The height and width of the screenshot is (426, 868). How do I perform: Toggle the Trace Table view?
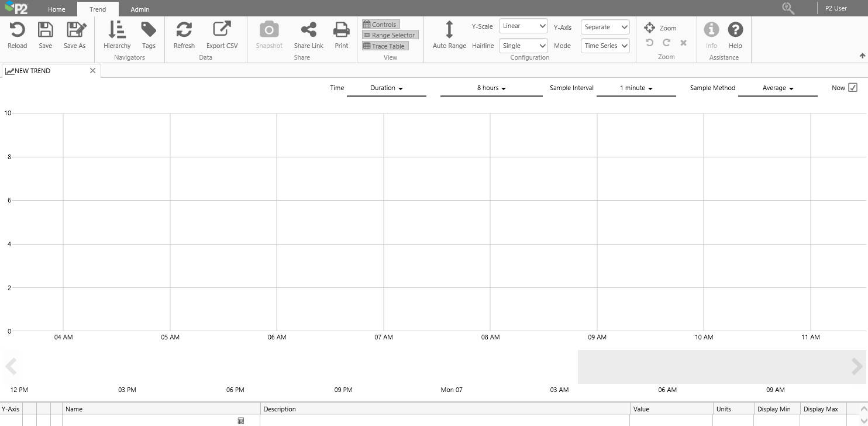point(384,46)
